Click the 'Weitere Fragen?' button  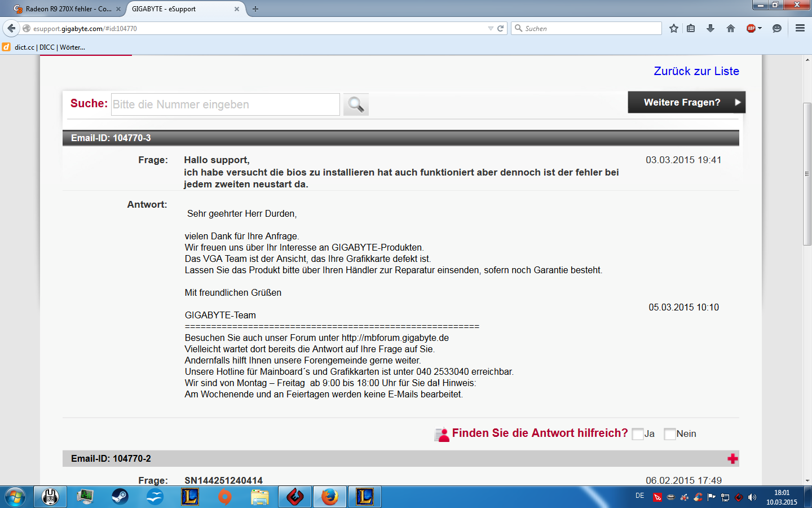686,102
